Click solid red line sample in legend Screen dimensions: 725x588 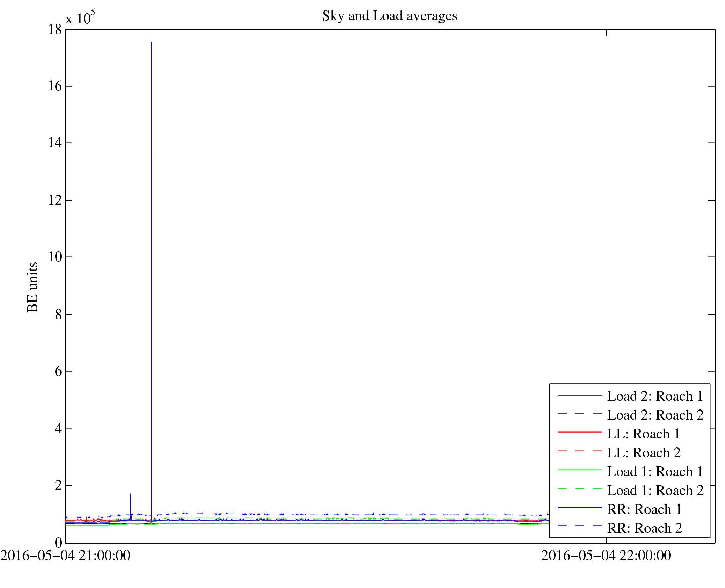coord(580,433)
